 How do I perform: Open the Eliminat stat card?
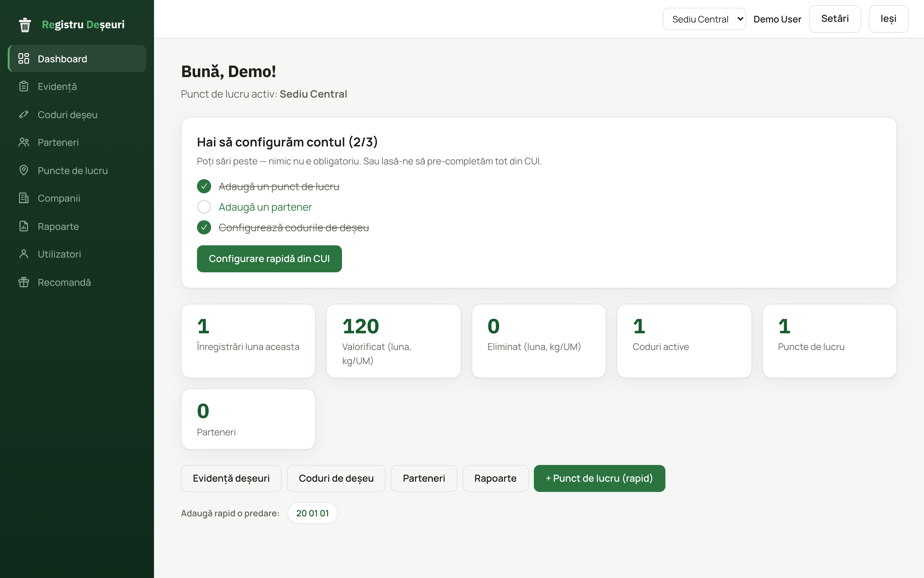pos(539,341)
